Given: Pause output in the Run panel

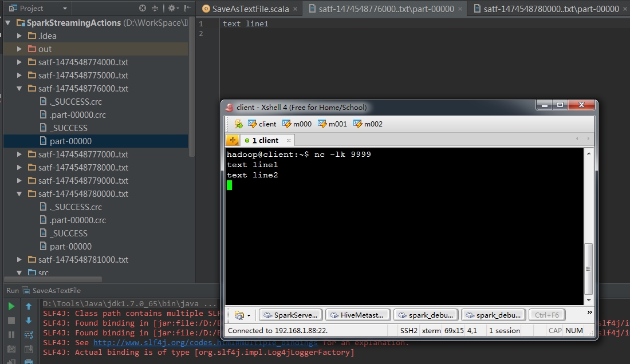Looking at the screenshot, I should click(x=11, y=334).
